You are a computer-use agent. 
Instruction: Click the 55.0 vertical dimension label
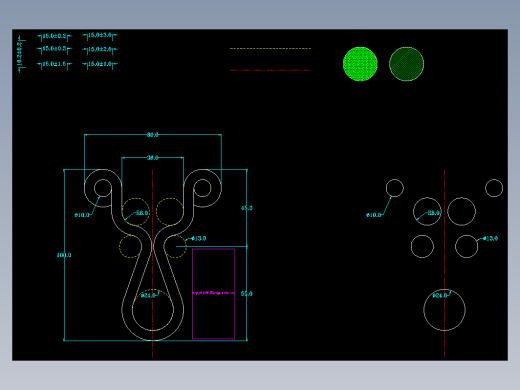point(247,294)
